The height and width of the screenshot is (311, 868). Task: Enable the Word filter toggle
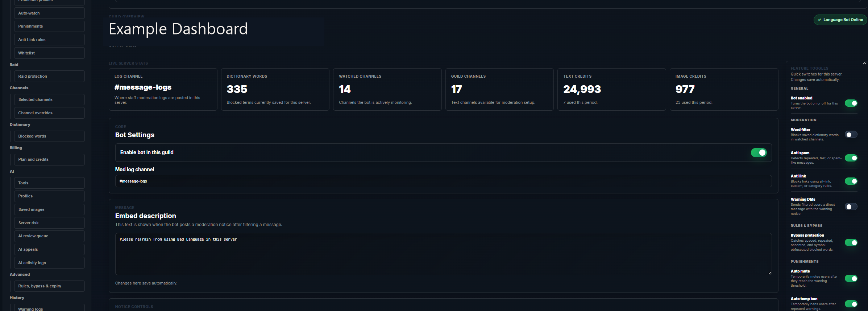click(x=851, y=135)
